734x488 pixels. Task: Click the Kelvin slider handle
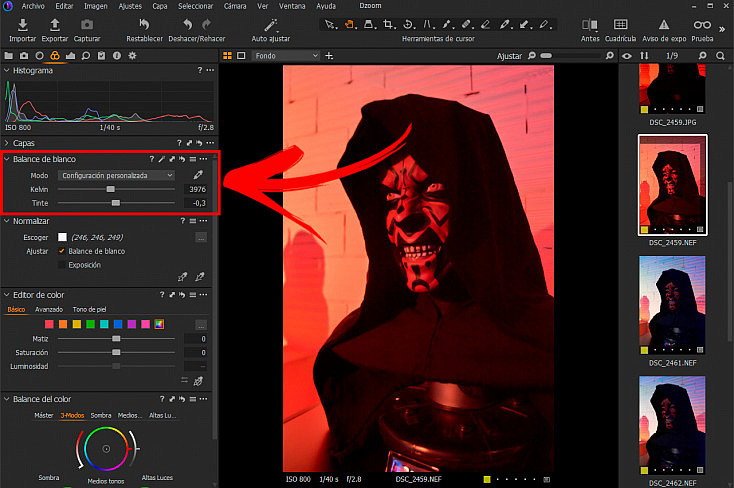[110, 189]
